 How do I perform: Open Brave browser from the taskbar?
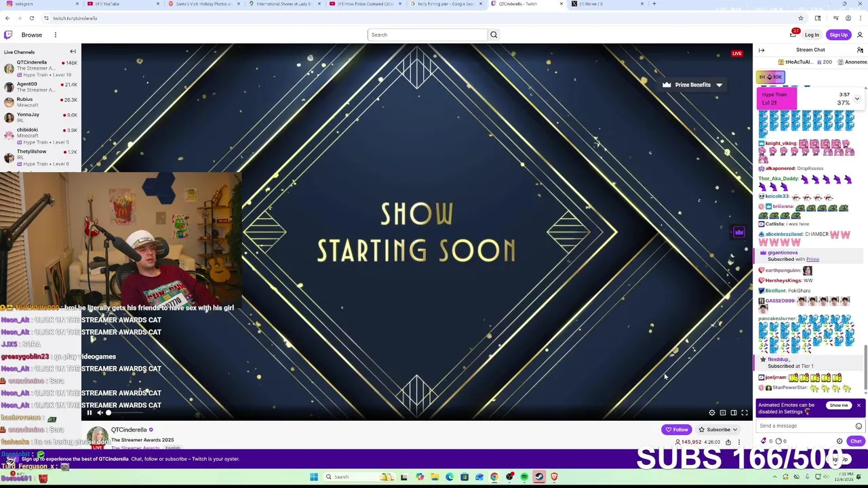(554, 477)
